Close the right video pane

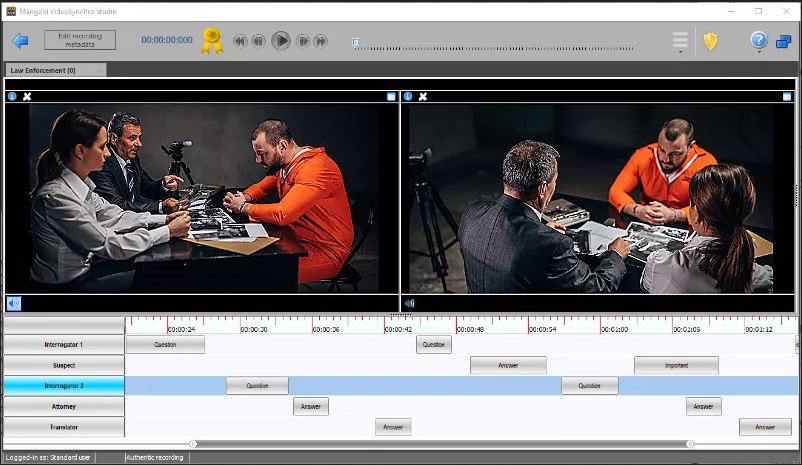coord(423,96)
